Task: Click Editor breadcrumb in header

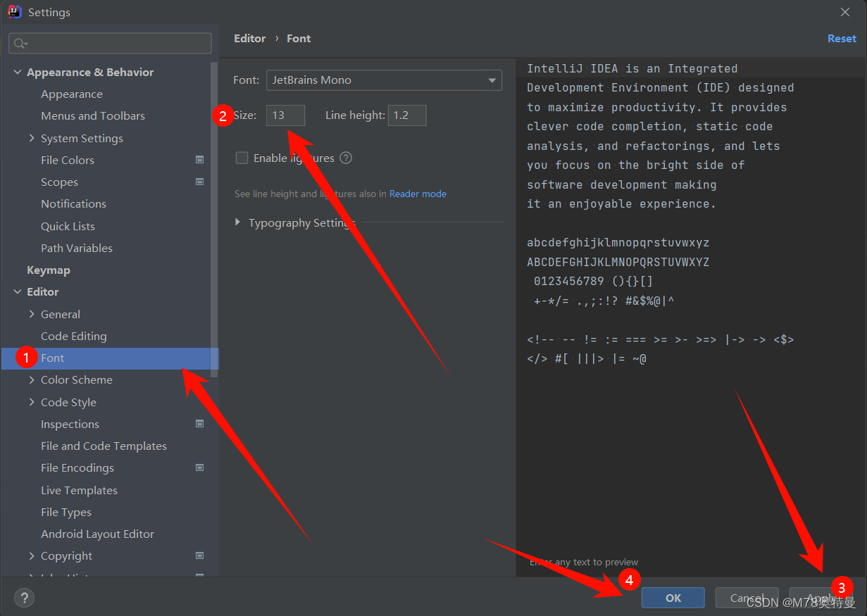Action: click(250, 39)
